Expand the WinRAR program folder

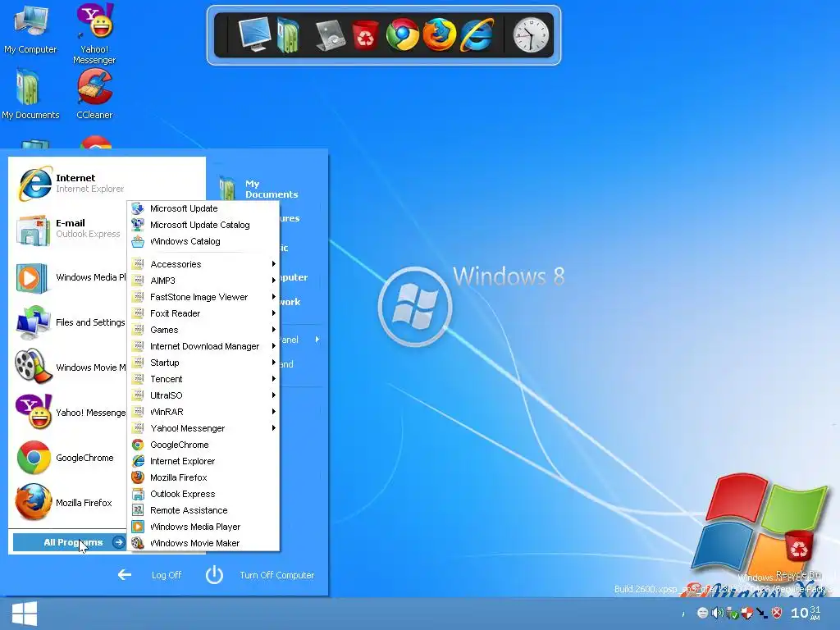click(x=203, y=412)
